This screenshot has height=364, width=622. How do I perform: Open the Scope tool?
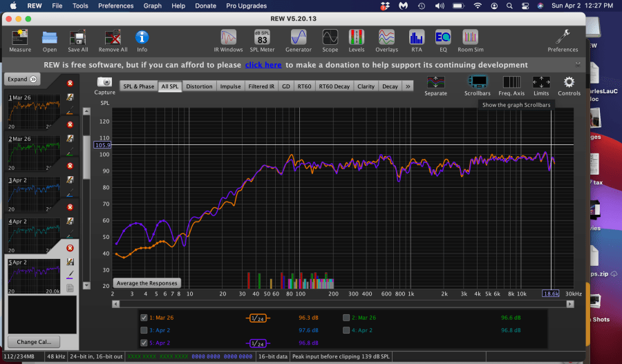(x=330, y=41)
